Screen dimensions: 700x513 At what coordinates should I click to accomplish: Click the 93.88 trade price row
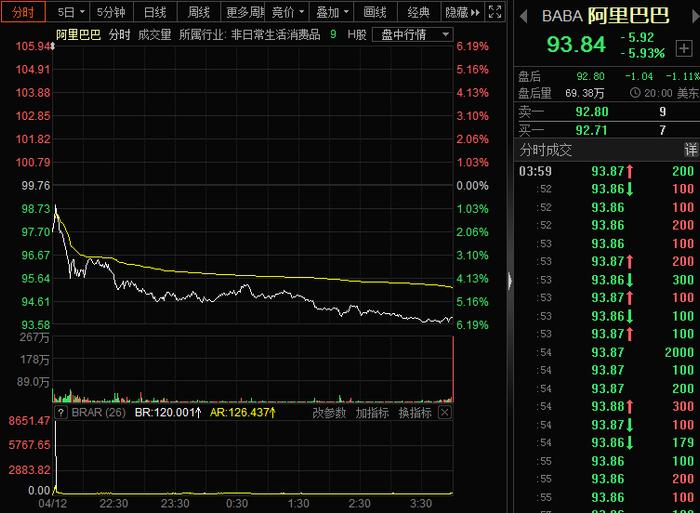(x=607, y=406)
